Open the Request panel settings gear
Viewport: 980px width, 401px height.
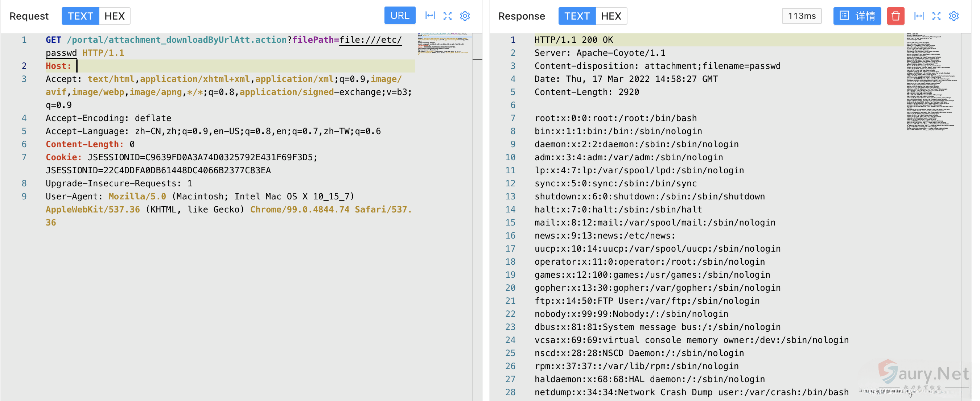[465, 16]
